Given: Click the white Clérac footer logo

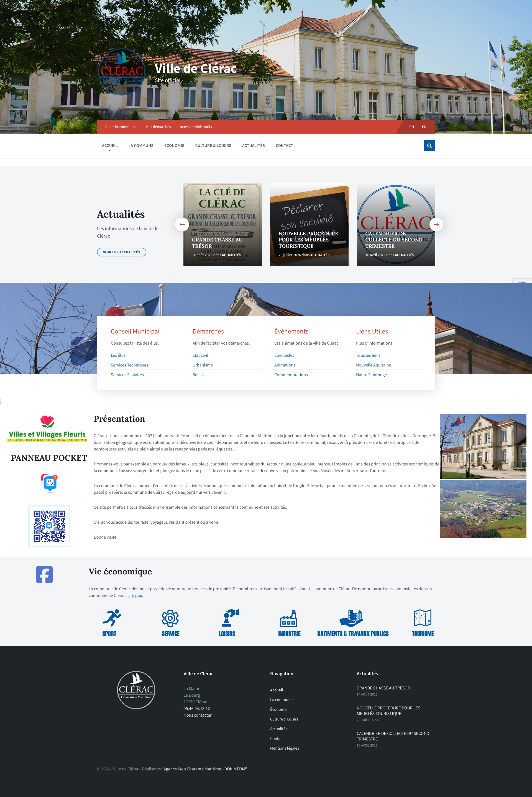Looking at the screenshot, I should pyautogui.click(x=136, y=690).
